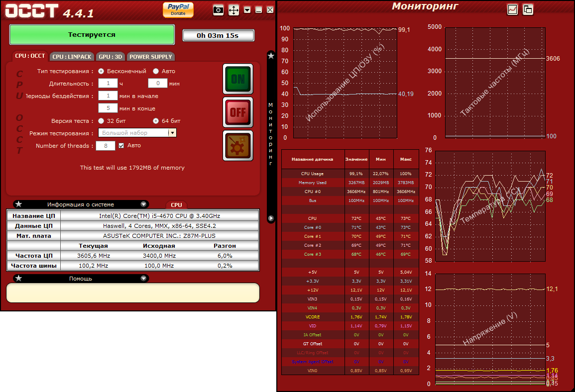The image size is (575, 392).
Task: Click the red OFF stop button
Action: click(238, 112)
